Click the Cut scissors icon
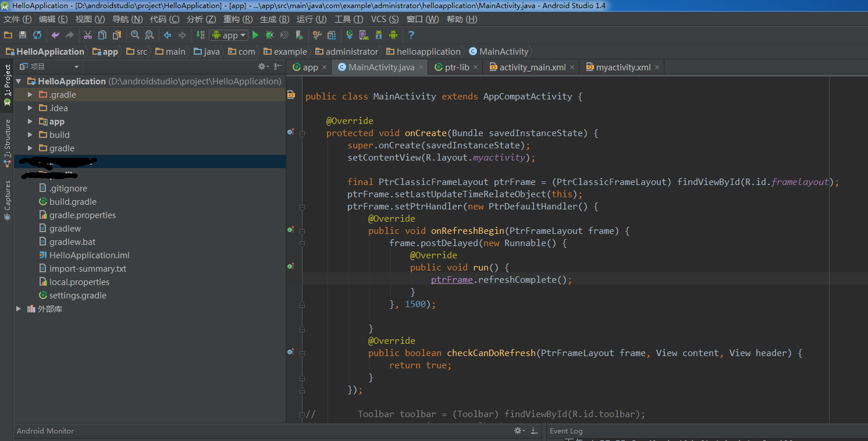 88,35
